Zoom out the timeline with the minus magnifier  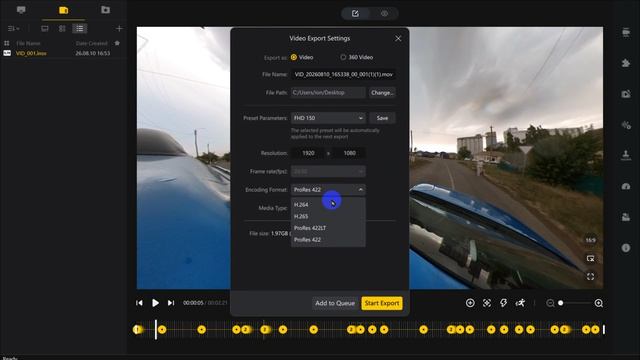pyautogui.click(x=550, y=303)
